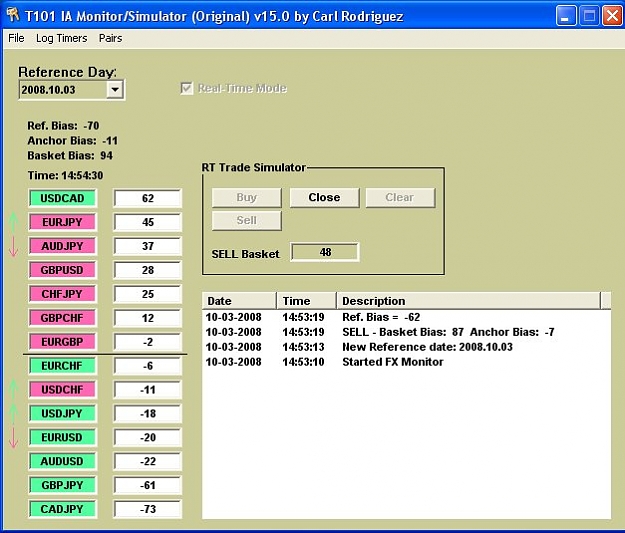Viewport: 625px width, 533px height.
Task: Click the GBPJPY value box -61
Action: point(147,485)
